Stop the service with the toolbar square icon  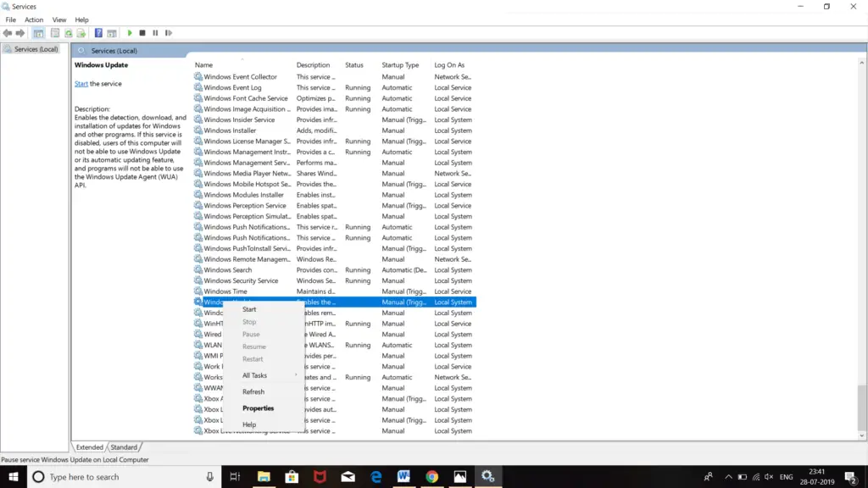[142, 33]
